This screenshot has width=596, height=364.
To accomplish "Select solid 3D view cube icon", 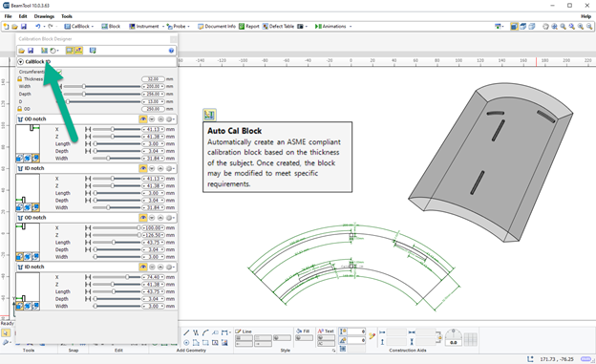I will (x=514, y=26).
